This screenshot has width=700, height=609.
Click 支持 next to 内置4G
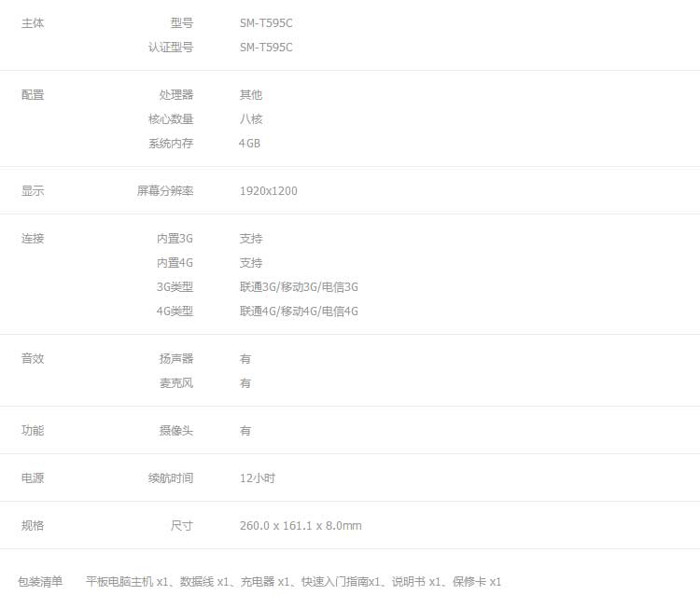pos(250,263)
